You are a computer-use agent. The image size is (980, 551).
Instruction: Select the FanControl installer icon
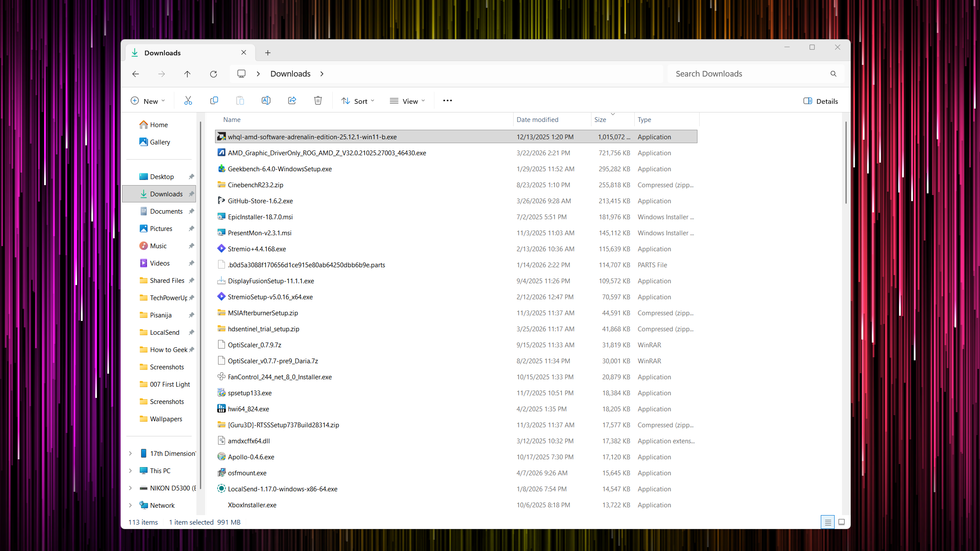pos(221,377)
